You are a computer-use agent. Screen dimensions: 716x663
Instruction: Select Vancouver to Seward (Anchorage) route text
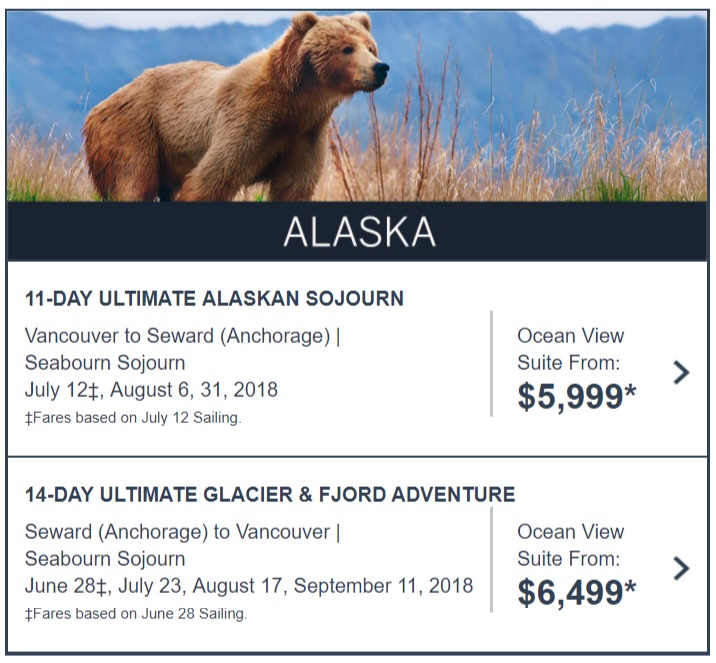tap(182, 337)
